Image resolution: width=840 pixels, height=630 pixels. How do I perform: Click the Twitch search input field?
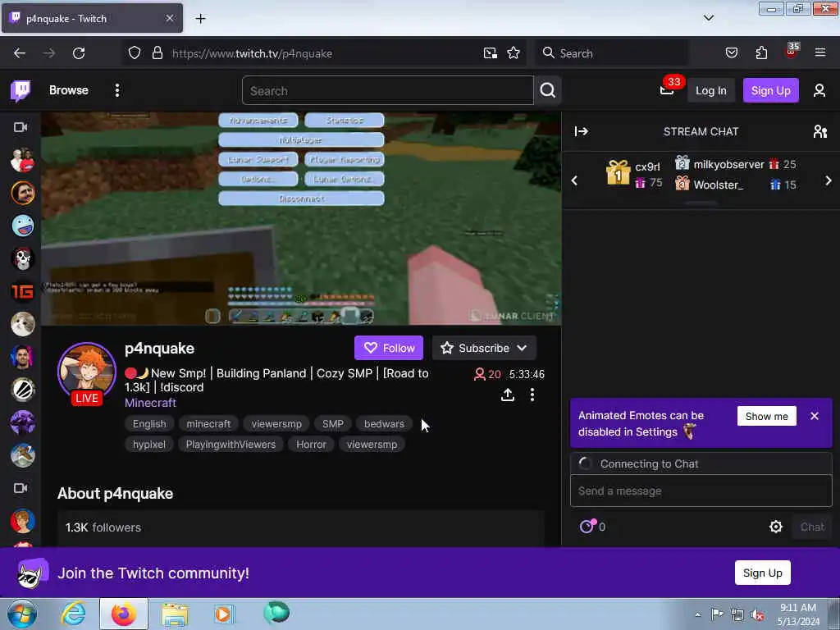tap(388, 90)
